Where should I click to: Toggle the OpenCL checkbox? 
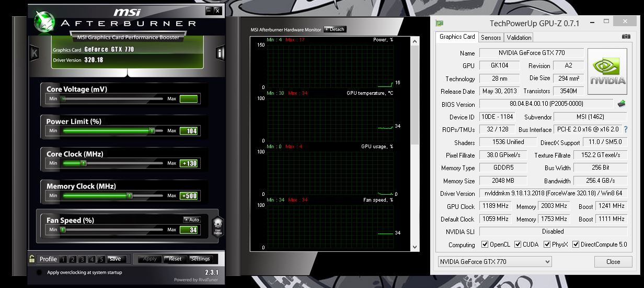coord(485,245)
